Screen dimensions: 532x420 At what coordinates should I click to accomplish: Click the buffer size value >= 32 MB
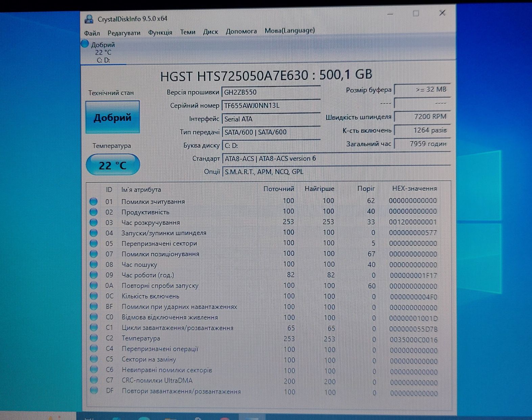(422, 90)
